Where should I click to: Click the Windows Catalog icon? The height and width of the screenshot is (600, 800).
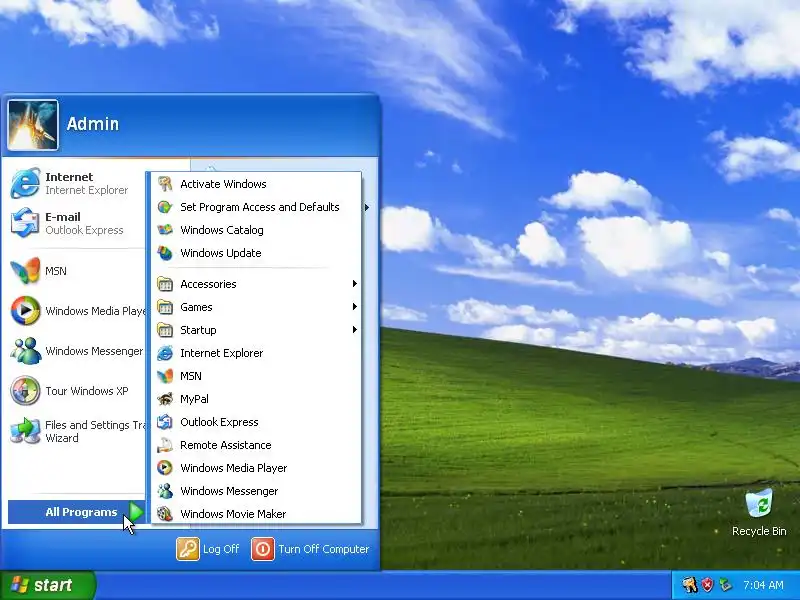165,230
